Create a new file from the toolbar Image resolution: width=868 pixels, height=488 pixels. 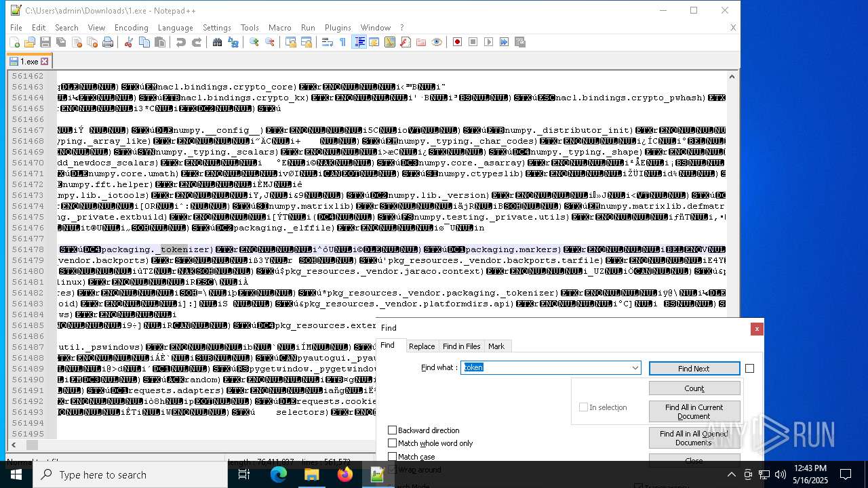(x=14, y=42)
